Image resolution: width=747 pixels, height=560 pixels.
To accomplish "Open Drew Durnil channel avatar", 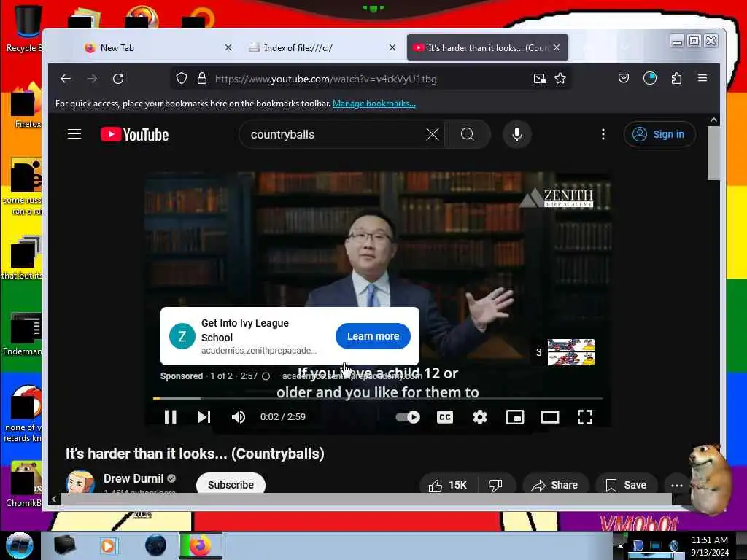I will pyautogui.click(x=80, y=482).
